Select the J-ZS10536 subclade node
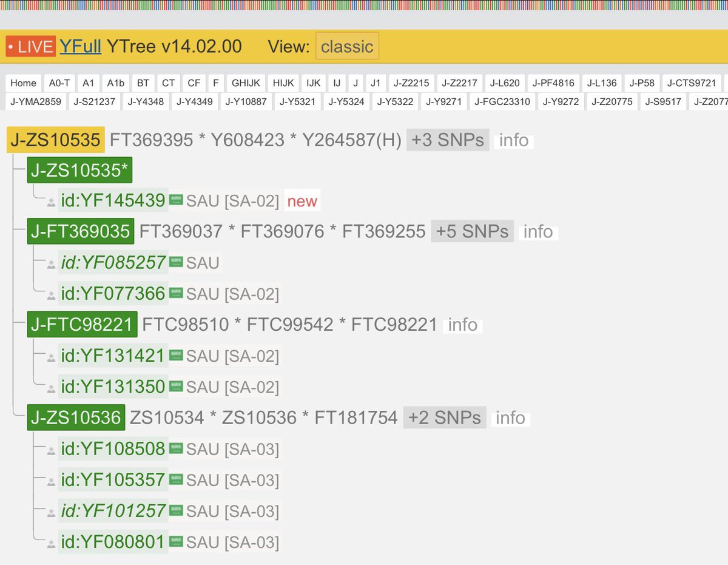The height and width of the screenshot is (565, 728). point(76,418)
